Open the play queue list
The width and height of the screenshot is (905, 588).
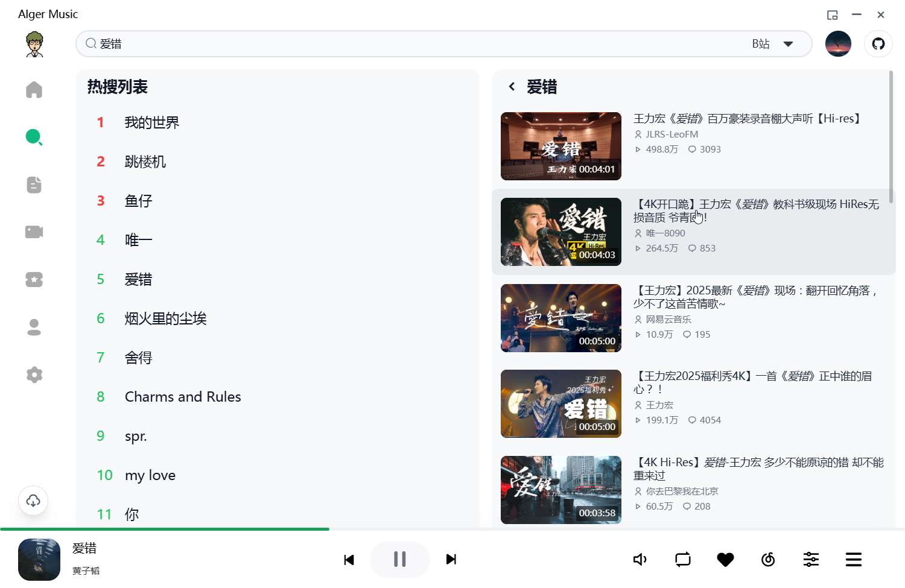854,560
